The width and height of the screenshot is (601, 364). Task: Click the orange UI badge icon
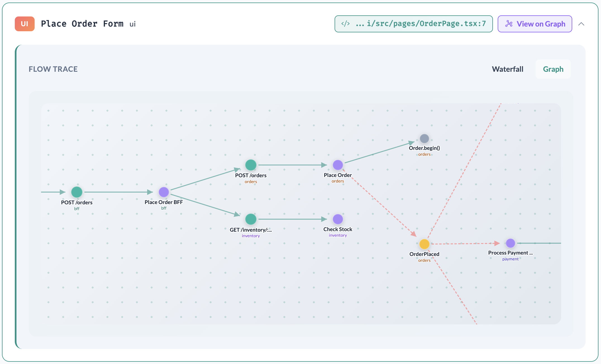click(24, 24)
